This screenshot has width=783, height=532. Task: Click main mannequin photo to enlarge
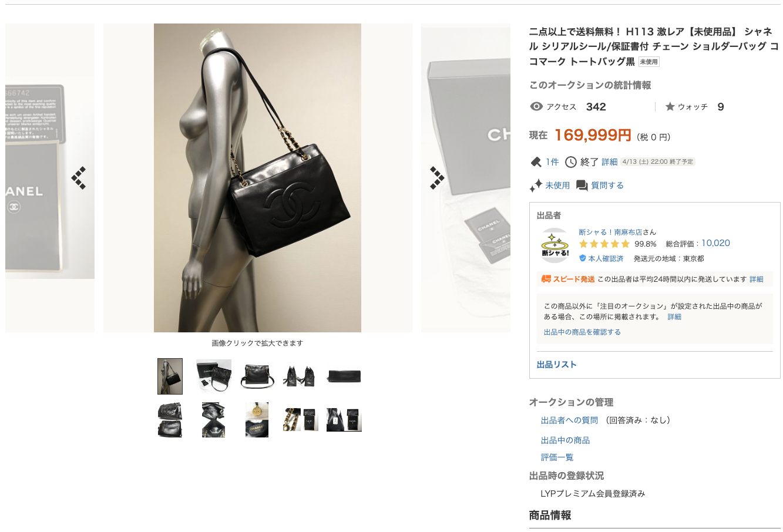257,178
